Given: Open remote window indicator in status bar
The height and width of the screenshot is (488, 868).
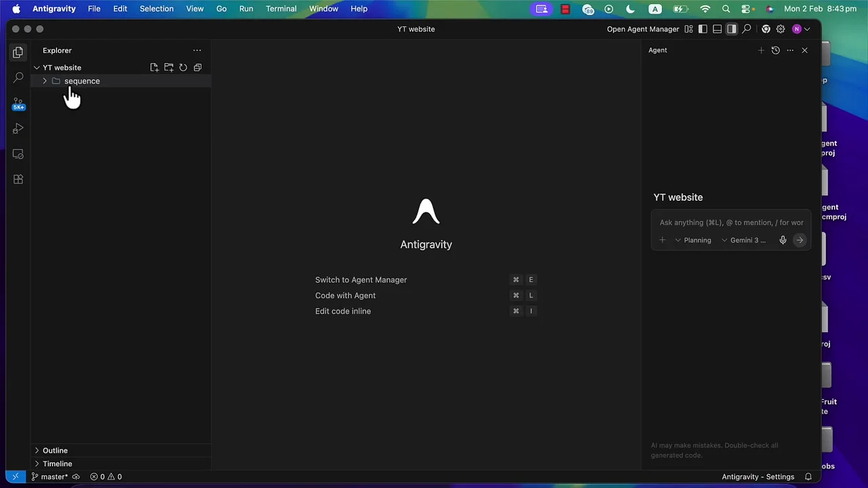Looking at the screenshot, I should tap(15, 476).
